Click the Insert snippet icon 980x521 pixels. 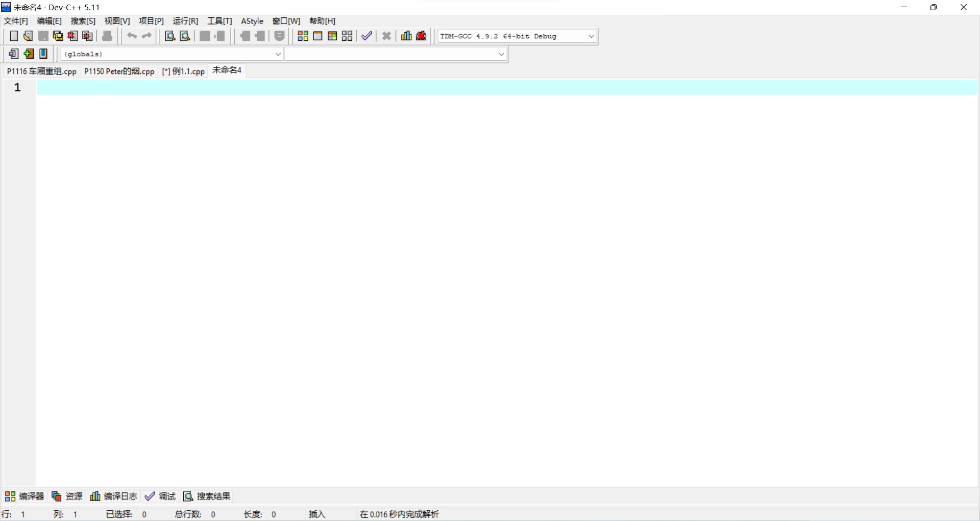tap(14, 54)
